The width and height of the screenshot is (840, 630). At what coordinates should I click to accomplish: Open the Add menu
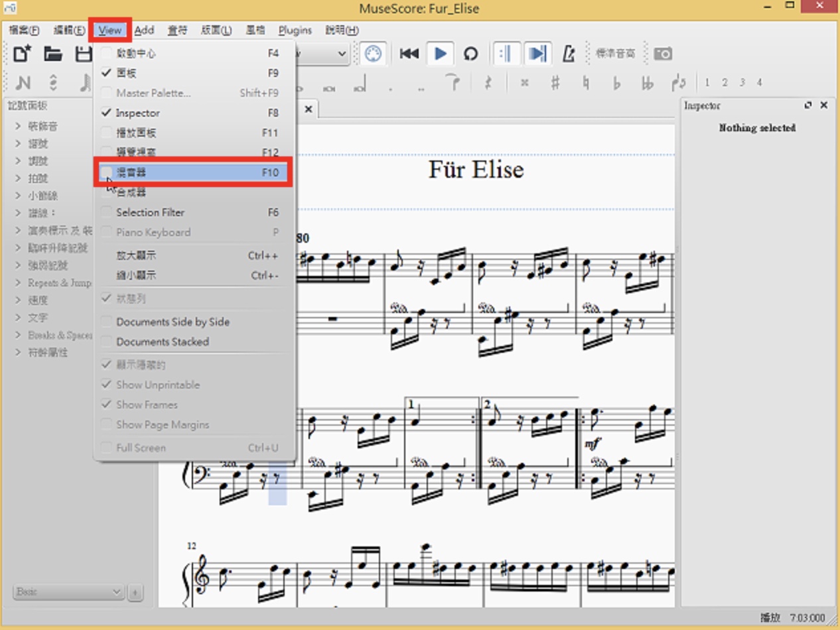click(x=144, y=30)
